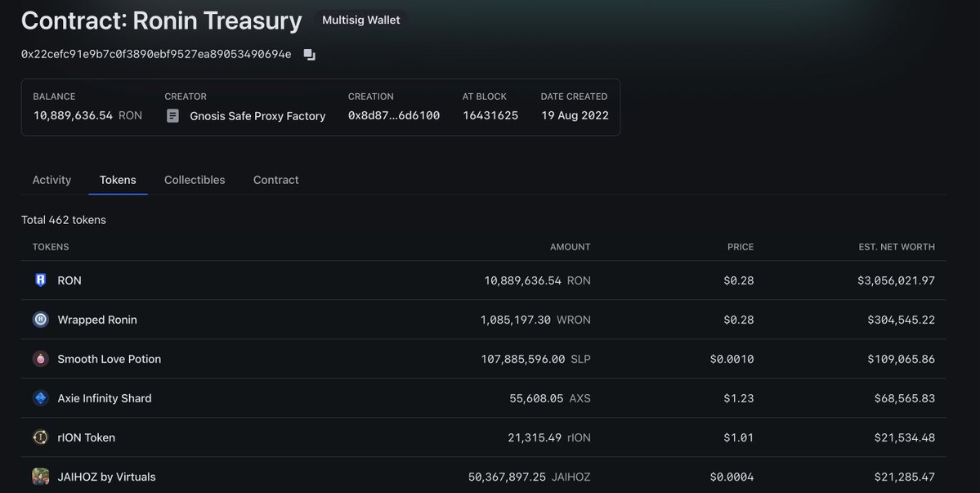
Task: Click block number 16431625
Action: point(490,114)
